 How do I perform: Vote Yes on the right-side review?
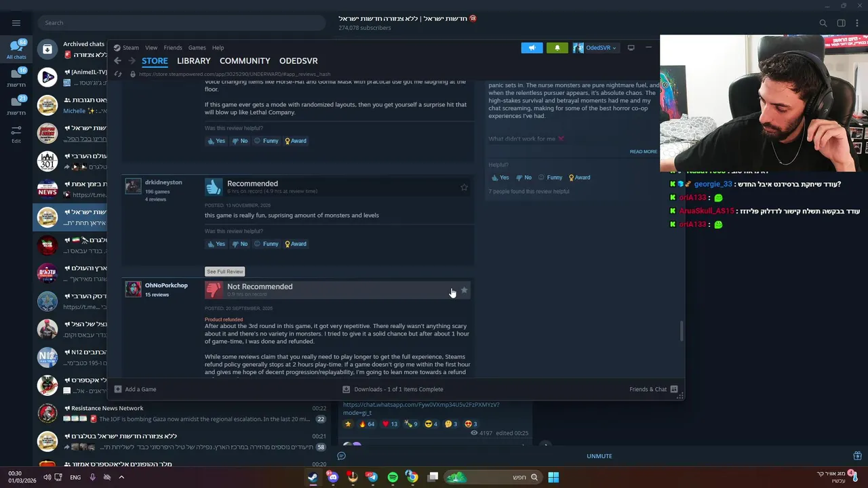click(500, 178)
